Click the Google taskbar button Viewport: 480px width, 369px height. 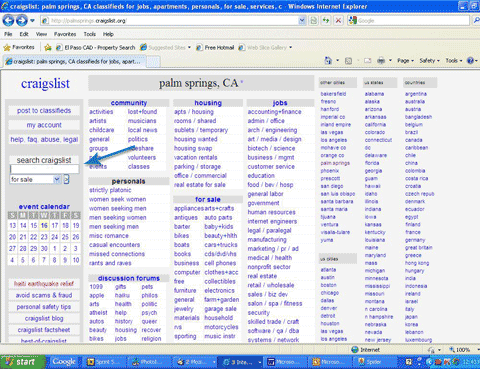[64, 362]
